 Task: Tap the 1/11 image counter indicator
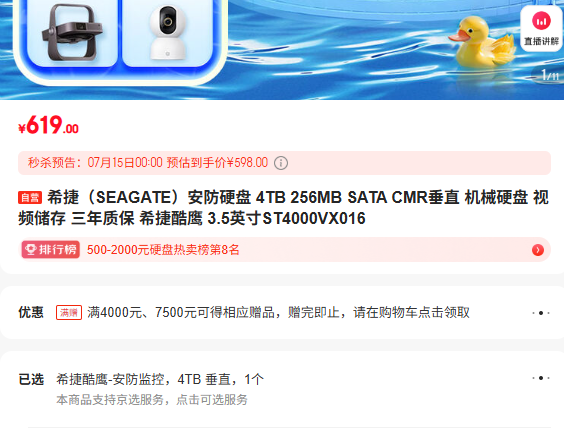pyautogui.click(x=550, y=75)
